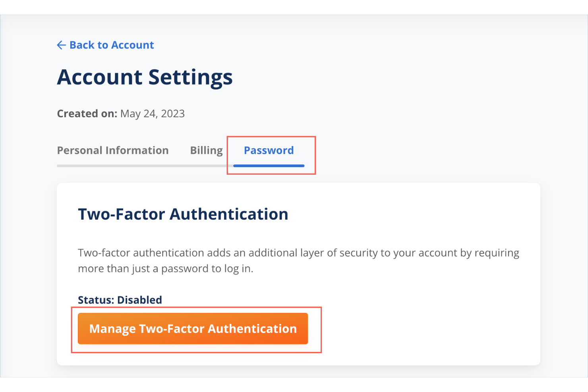Viewport: 588px width, 392px height.
Task: Click the Two-Factor Authentication card heading
Action: coord(183,214)
